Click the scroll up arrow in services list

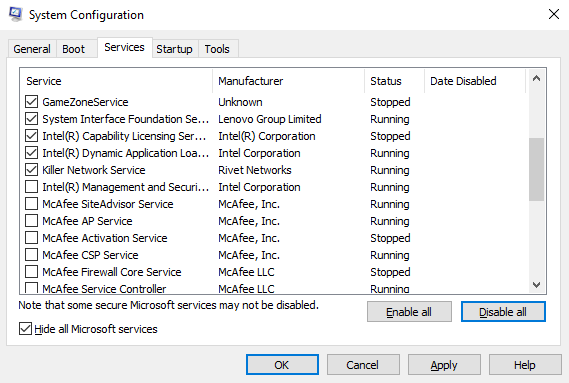[536, 79]
